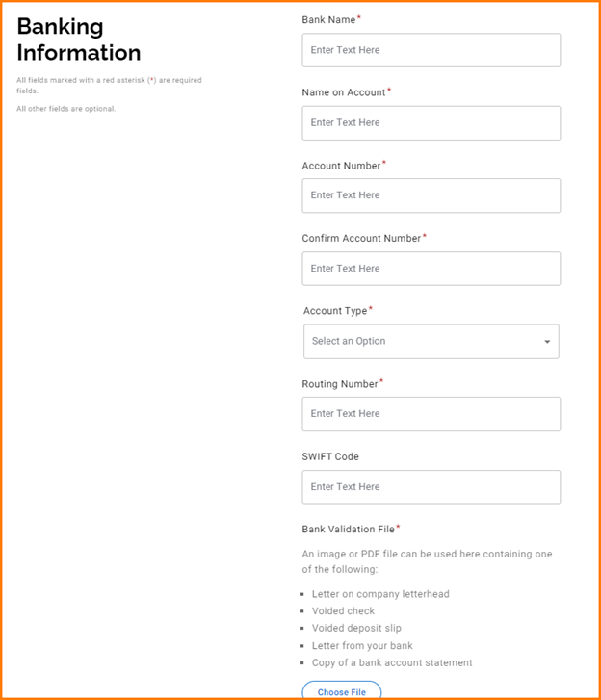Screen dimensions: 601x700
Task: Click 'Copy of a bank account statement' text
Action: click(x=392, y=663)
